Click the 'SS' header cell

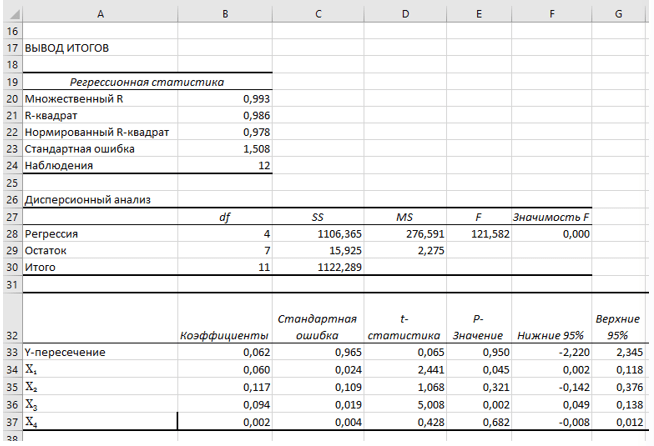(x=318, y=217)
